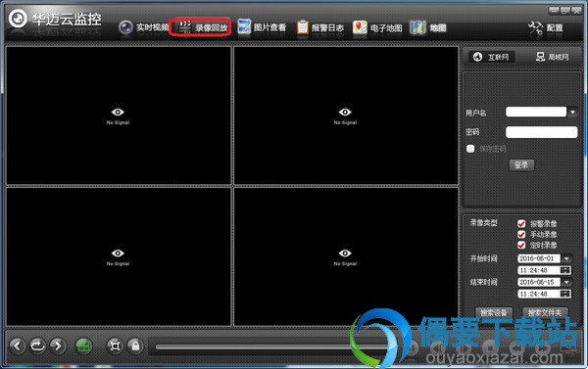Click the green grid layout icon
Screen dimensions: 588x369
(84, 346)
